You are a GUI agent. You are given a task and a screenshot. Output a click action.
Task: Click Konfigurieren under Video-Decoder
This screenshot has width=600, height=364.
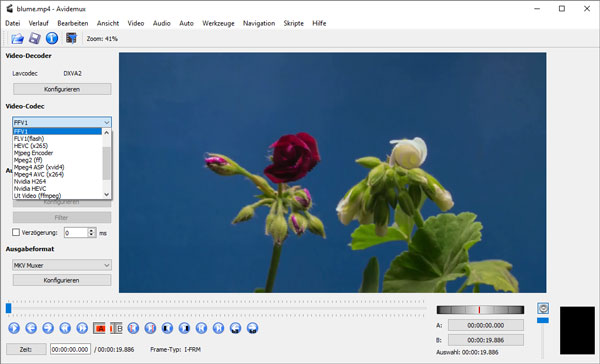tap(62, 89)
